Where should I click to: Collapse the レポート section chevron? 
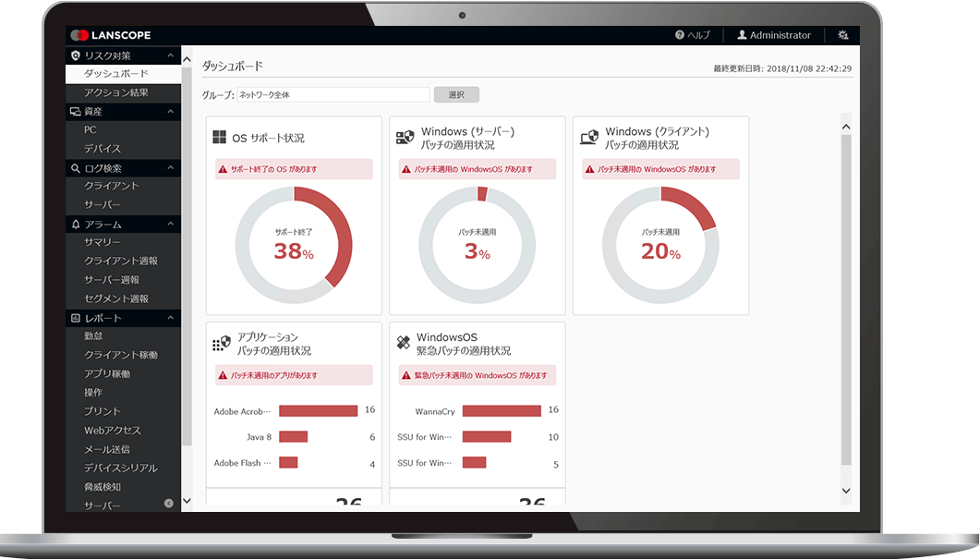(171, 318)
